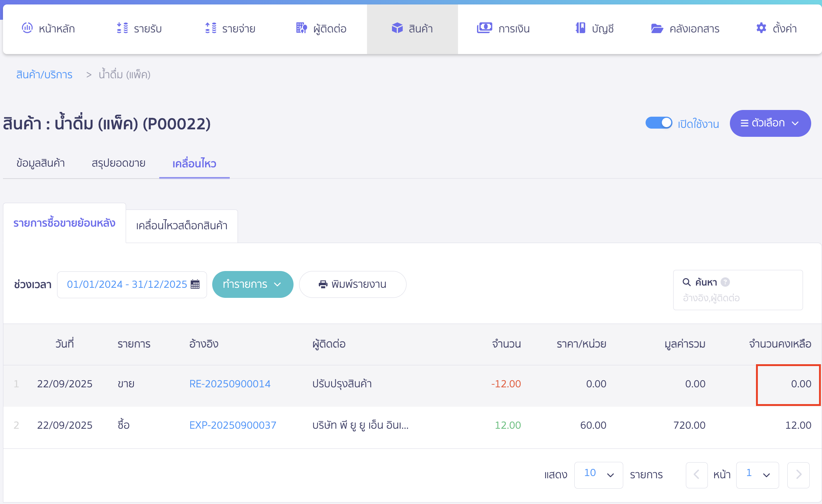This screenshot has height=504, width=822.
Task: Open the page number dropdown
Action: (757, 475)
